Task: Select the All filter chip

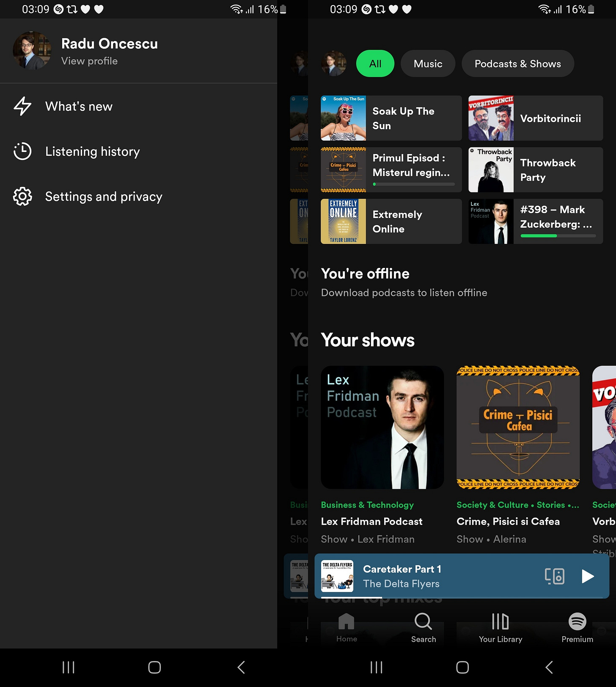Action: click(375, 63)
